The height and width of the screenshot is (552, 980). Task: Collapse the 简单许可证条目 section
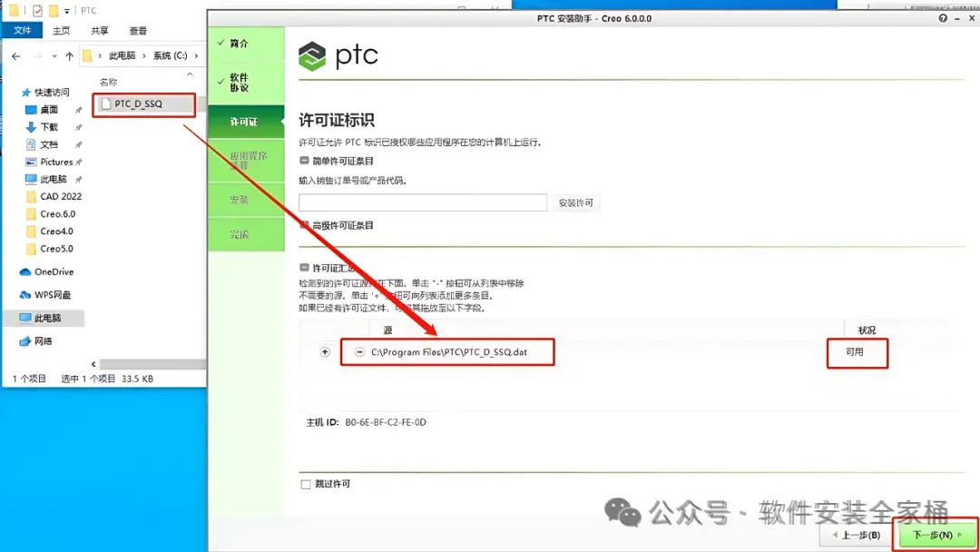(304, 161)
